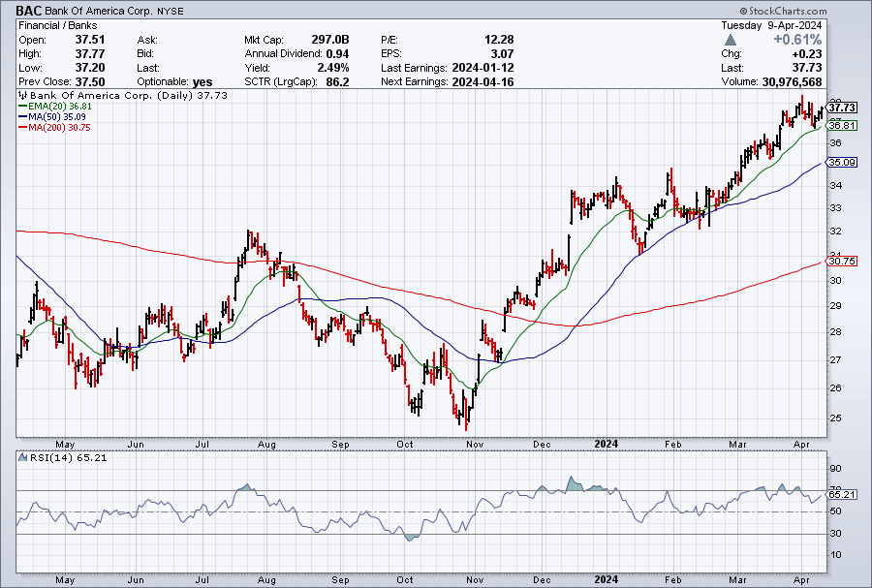Click the Last Earnings date 2024-01-12
The width and height of the screenshot is (872, 588).
click(x=483, y=68)
